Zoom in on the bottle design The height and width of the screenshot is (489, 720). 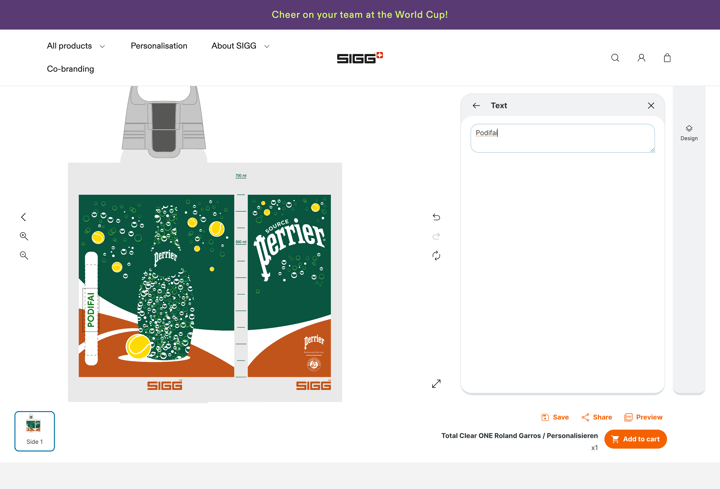coord(24,236)
